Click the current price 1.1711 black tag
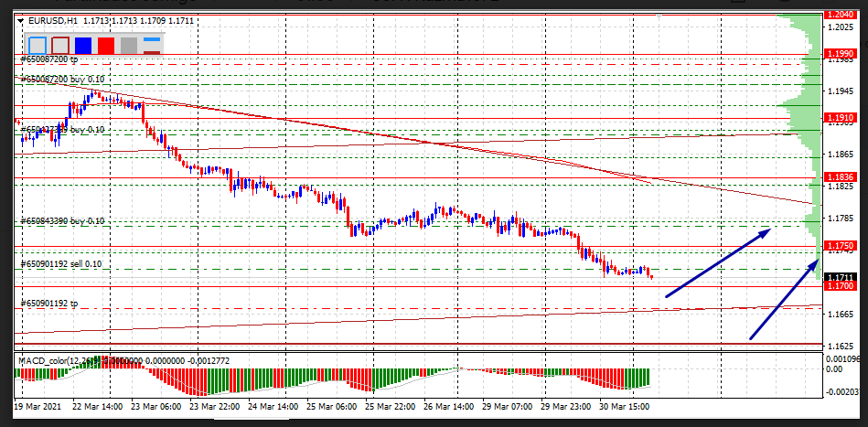The image size is (868, 427). point(840,277)
